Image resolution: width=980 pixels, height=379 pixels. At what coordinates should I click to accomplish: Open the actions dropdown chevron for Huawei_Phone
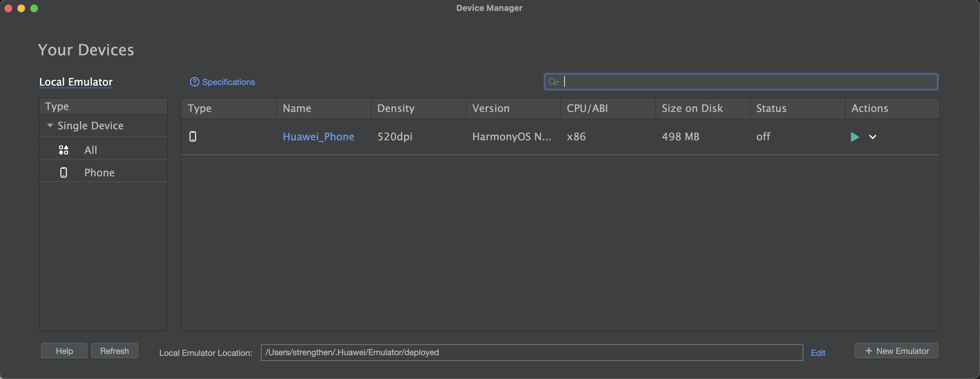(872, 137)
